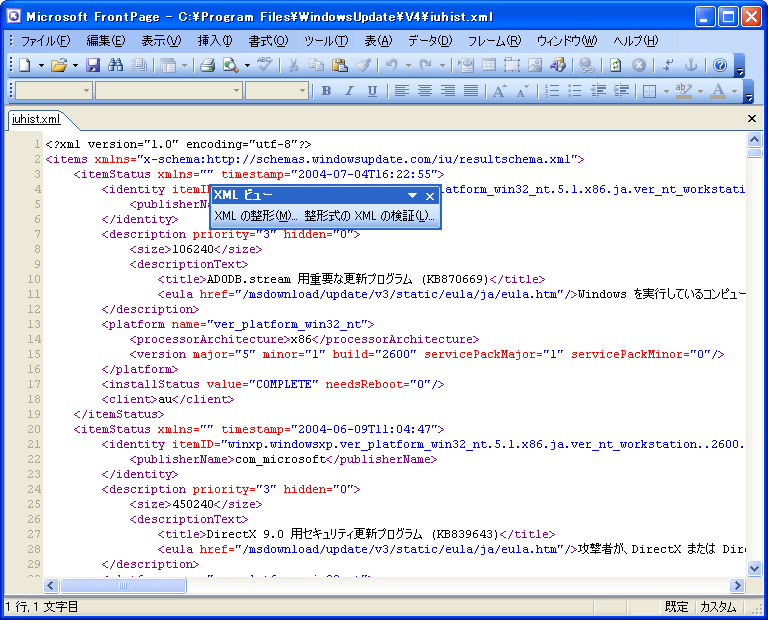Click the vertical scrollbar down arrow
This screenshot has height=620, width=768.
[x=754, y=569]
